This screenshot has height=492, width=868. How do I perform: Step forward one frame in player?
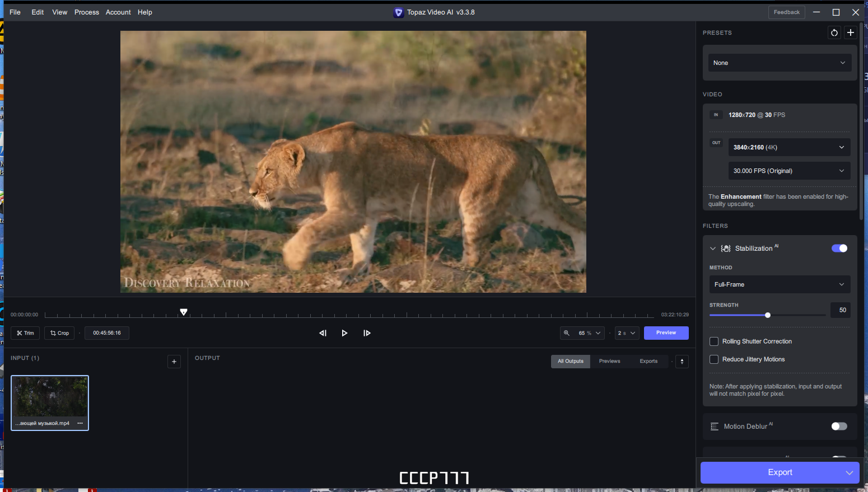coord(367,333)
